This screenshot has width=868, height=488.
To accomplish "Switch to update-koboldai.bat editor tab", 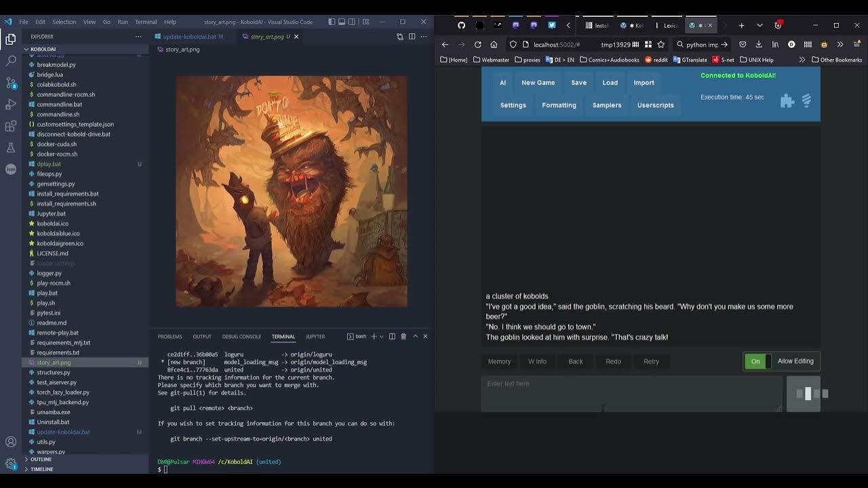I will 189,37.
